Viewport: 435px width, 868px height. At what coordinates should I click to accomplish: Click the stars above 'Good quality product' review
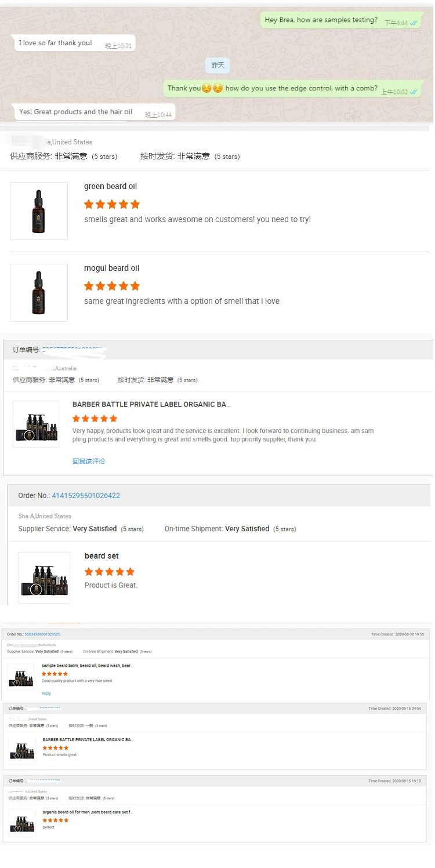55,674
